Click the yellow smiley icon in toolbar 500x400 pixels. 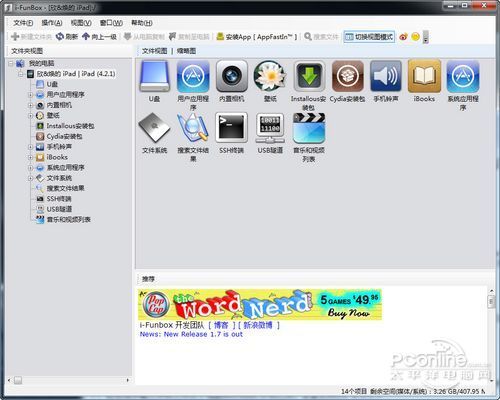click(415, 37)
